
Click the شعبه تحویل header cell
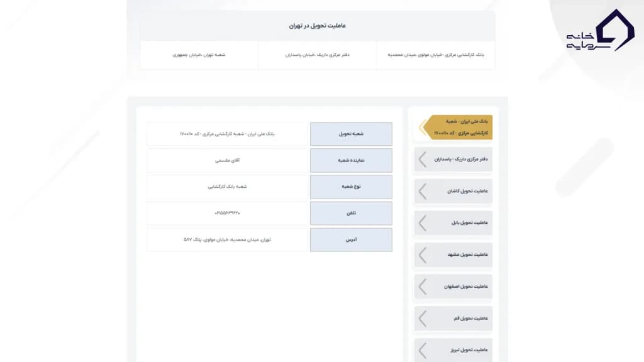(x=350, y=134)
